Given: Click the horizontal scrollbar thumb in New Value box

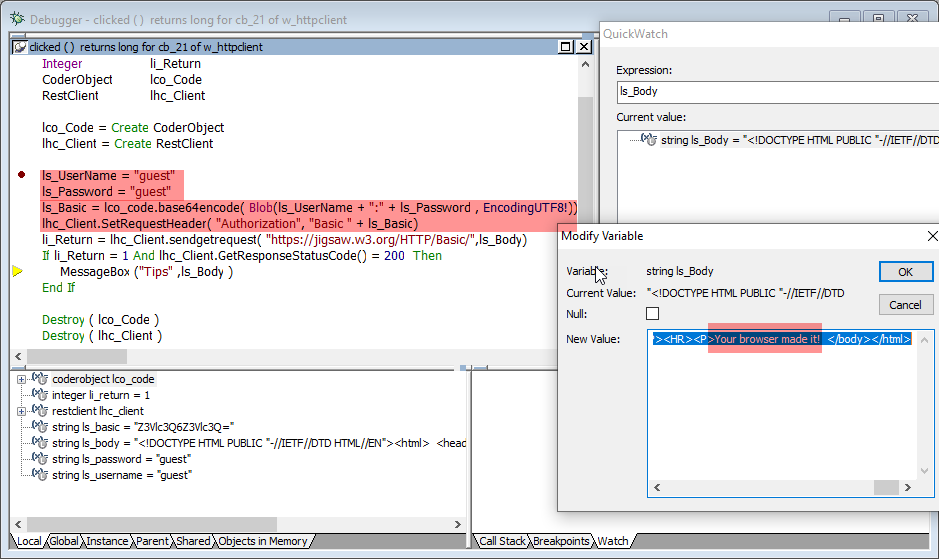Looking at the screenshot, I should tap(885, 487).
